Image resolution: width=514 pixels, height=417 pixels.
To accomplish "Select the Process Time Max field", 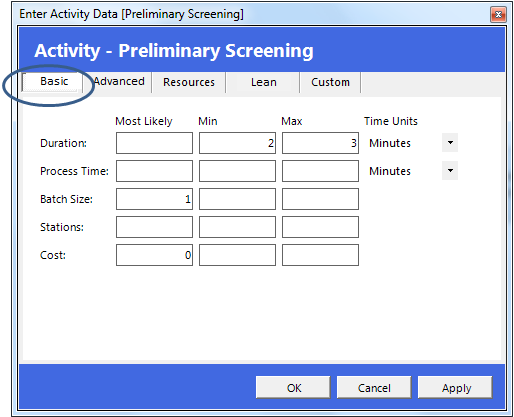I will click(320, 171).
